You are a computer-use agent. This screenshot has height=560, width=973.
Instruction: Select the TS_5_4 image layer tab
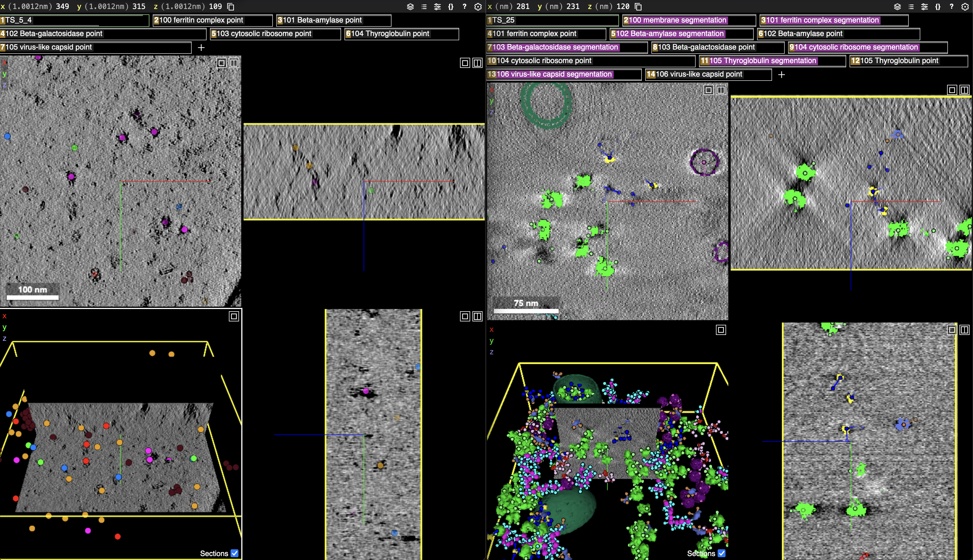pos(74,20)
